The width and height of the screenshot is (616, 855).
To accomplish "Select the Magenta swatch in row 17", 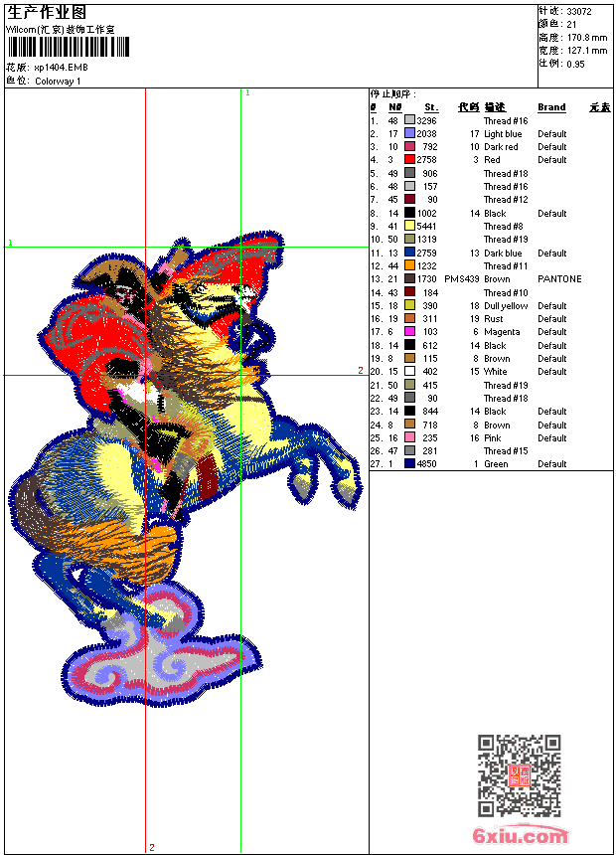I will point(409,331).
